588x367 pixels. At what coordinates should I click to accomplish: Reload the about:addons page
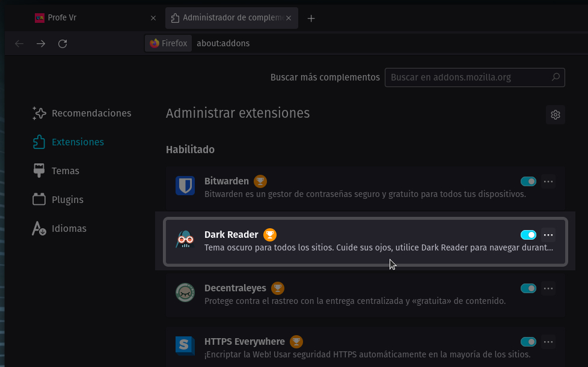click(x=62, y=43)
